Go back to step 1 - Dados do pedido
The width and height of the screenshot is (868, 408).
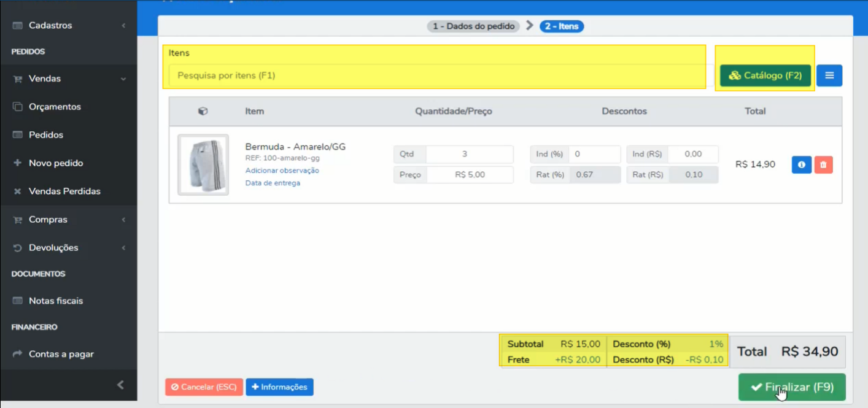click(x=474, y=26)
